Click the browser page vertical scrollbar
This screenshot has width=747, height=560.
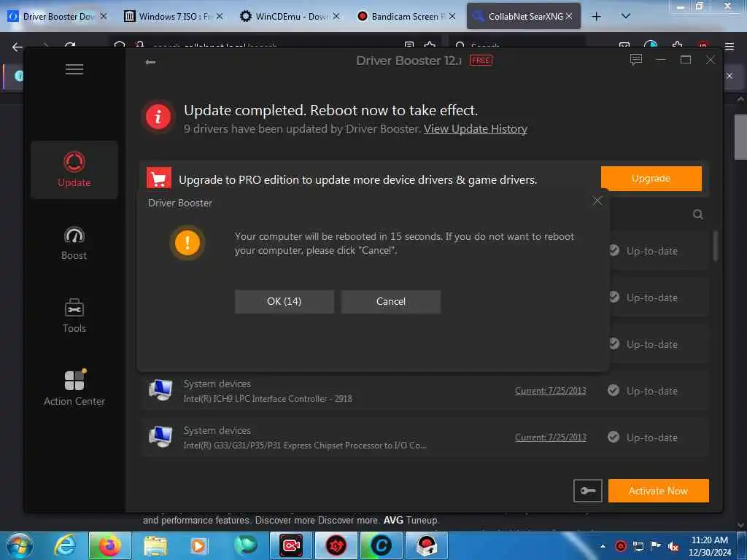[x=740, y=137]
